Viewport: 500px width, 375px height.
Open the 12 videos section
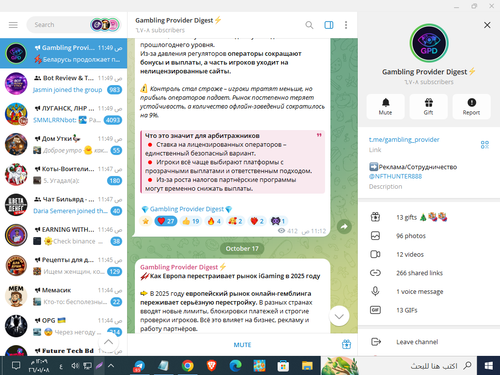(429, 255)
